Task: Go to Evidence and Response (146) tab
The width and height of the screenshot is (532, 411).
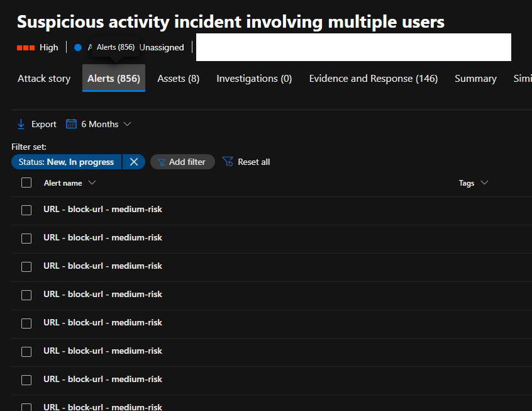Action: point(373,79)
